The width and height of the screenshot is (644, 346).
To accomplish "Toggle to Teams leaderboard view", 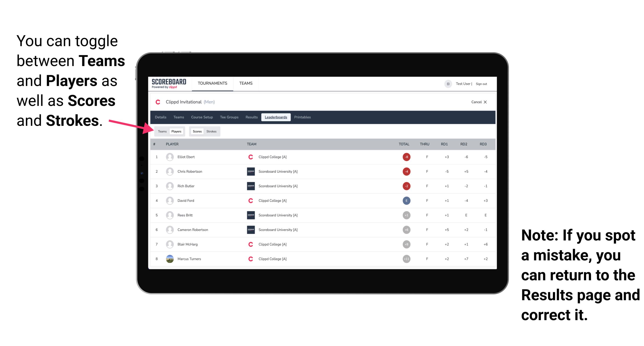I will coord(162,131).
